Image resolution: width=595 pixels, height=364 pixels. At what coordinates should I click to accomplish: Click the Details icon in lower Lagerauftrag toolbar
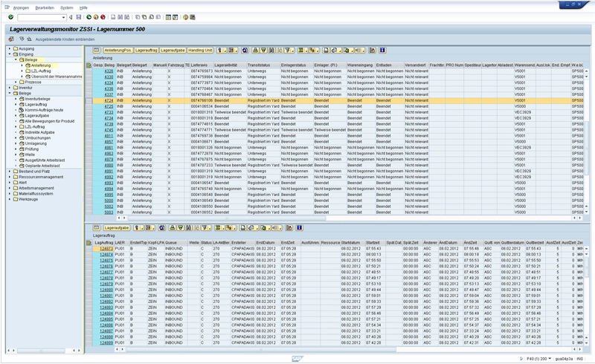pos(97,228)
